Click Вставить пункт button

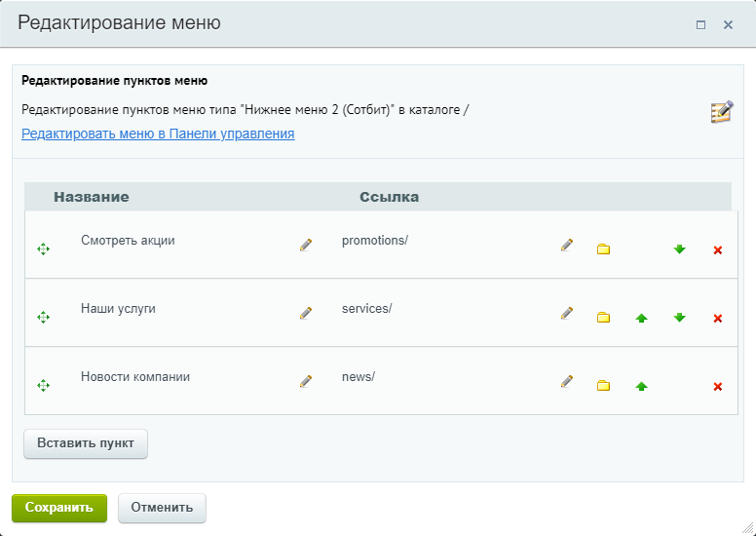tap(86, 443)
